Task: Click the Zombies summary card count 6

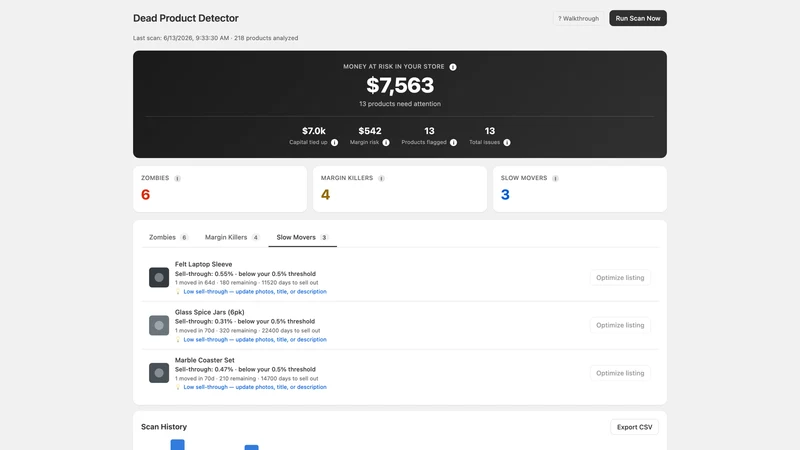Action: pyautogui.click(x=145, y=195)
